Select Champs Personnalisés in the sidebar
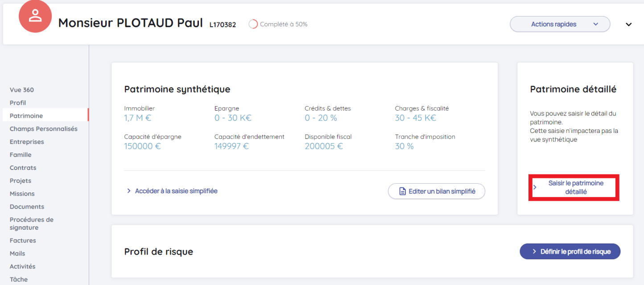This screenshot has height=285, width=644. point(43,128)
